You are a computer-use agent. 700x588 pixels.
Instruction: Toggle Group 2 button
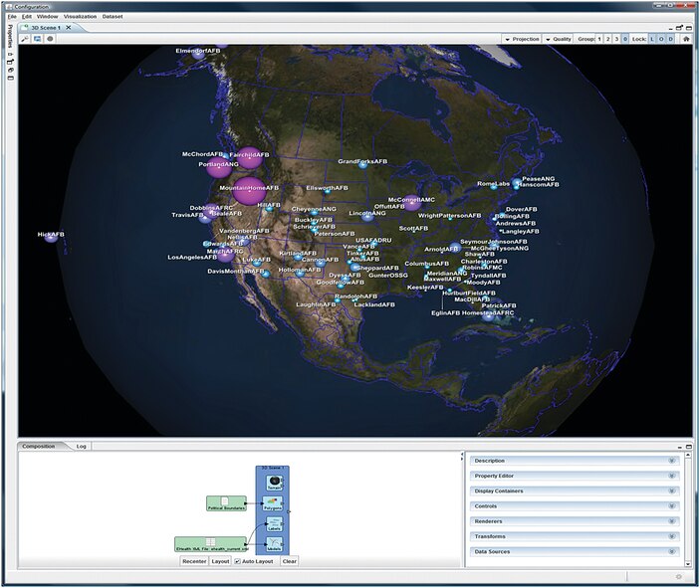coord(608,39)
